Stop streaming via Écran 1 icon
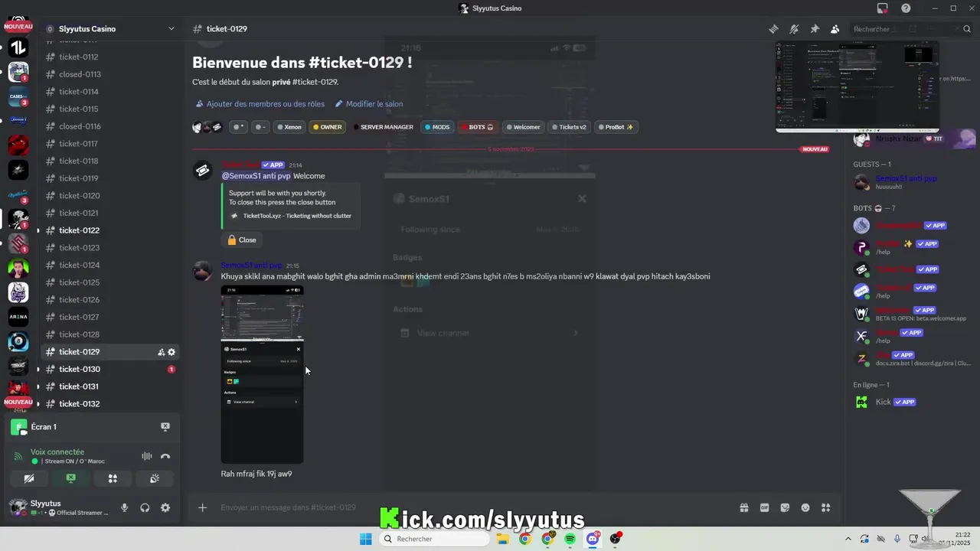Screen dimensions: 980x551 click(165, 427)
